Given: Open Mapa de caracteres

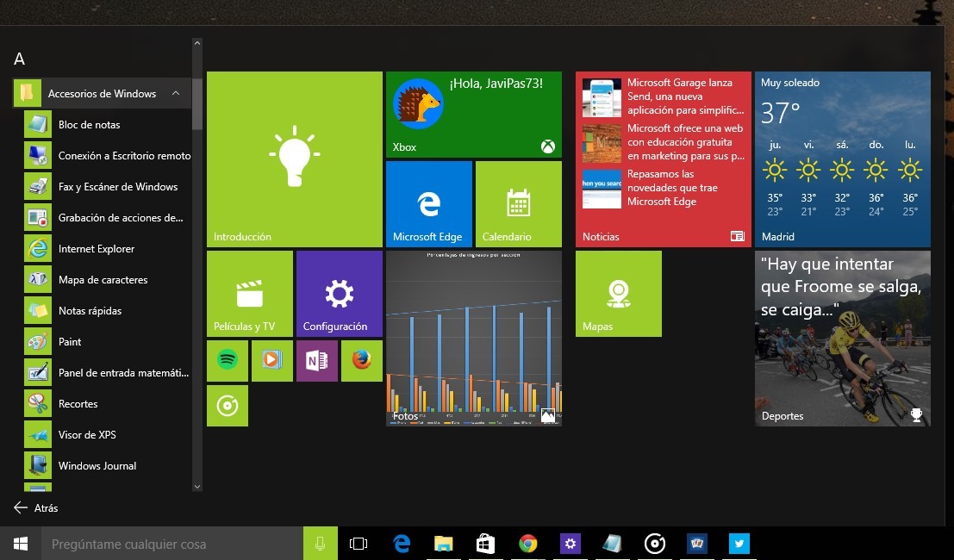Looking at the screenshot, I should click(x=108, y=280).
